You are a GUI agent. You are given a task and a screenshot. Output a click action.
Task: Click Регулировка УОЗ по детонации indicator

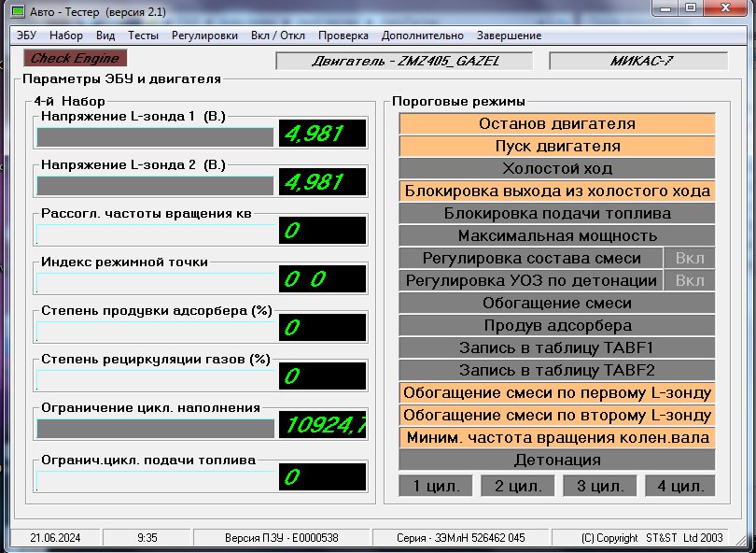531,281
